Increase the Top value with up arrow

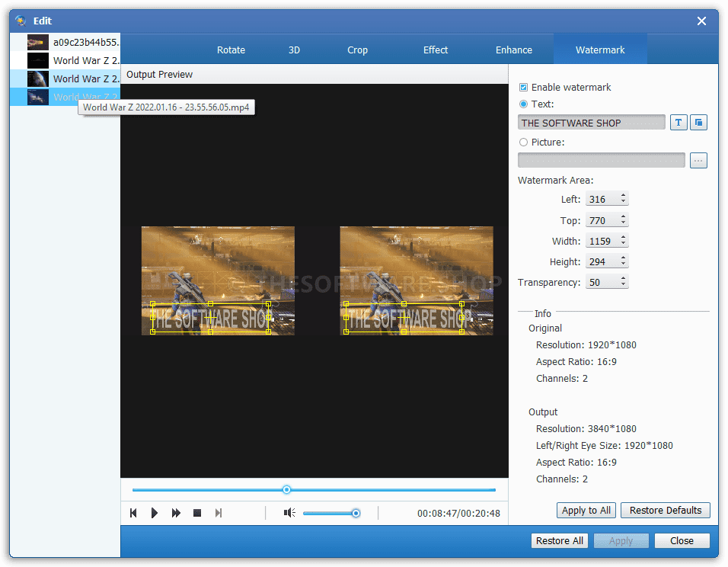point(623,216)
